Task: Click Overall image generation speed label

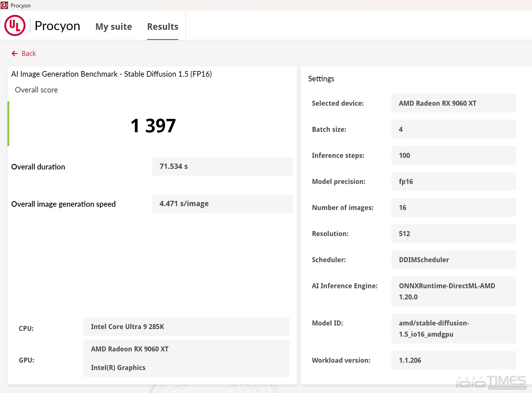Action: tap(63, 204)
